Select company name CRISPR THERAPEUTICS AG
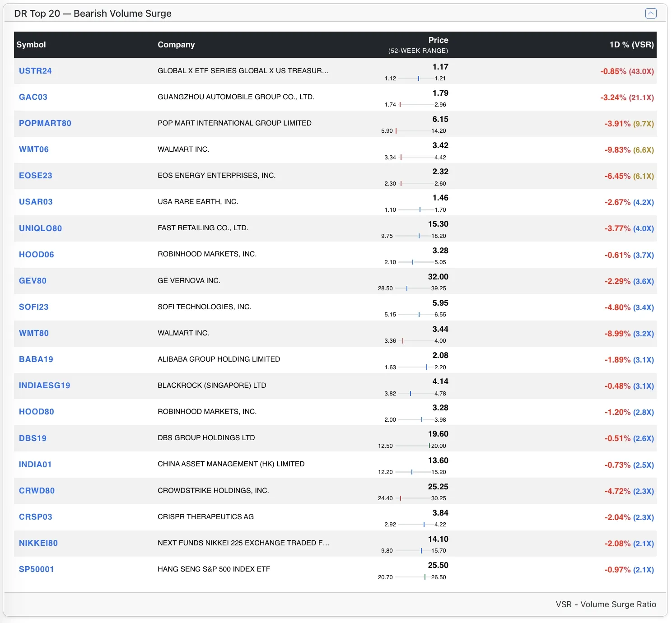The width and height of the screenshot is (672, 623). (x=205, y=517)
